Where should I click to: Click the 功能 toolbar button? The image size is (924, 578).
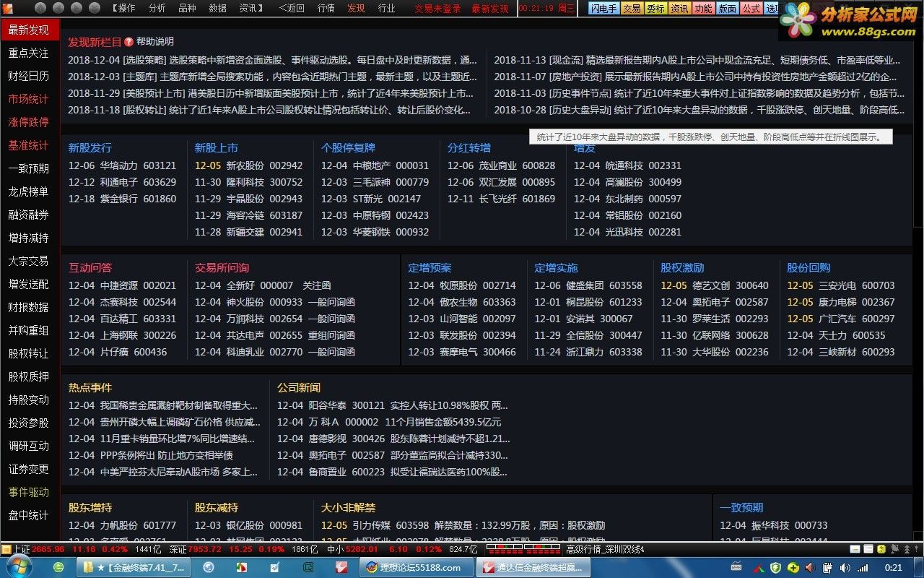(x=703, y=9)
